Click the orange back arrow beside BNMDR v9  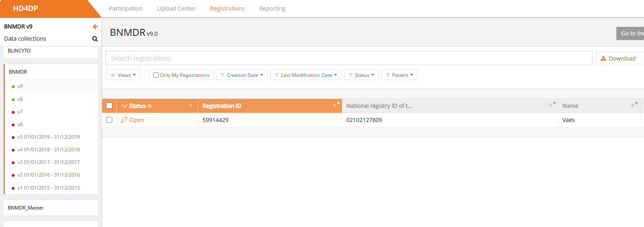click(95, 26)
